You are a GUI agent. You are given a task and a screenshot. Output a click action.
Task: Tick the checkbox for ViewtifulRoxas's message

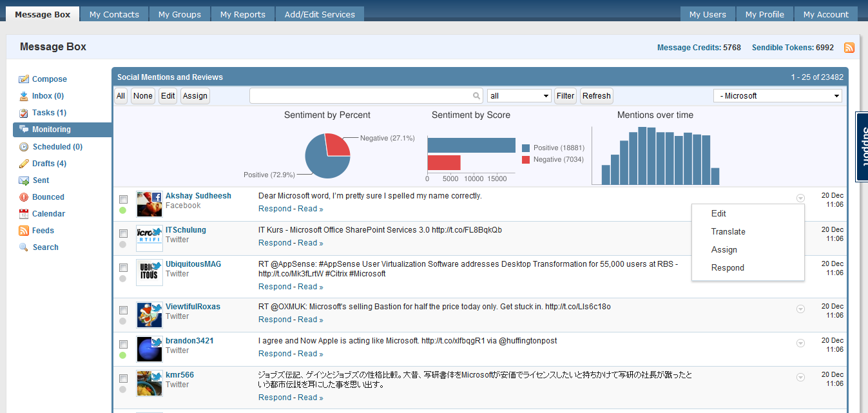pyautogui.click(x=123, y=310)
